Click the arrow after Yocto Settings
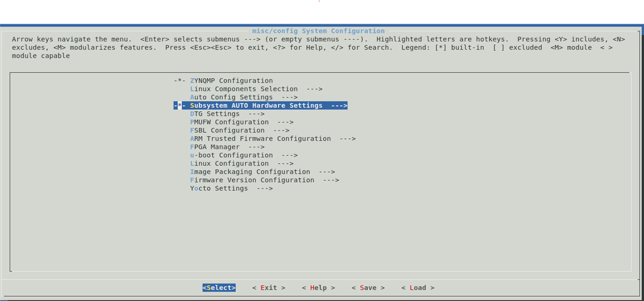The image size is (644, 301). point(265,189)
